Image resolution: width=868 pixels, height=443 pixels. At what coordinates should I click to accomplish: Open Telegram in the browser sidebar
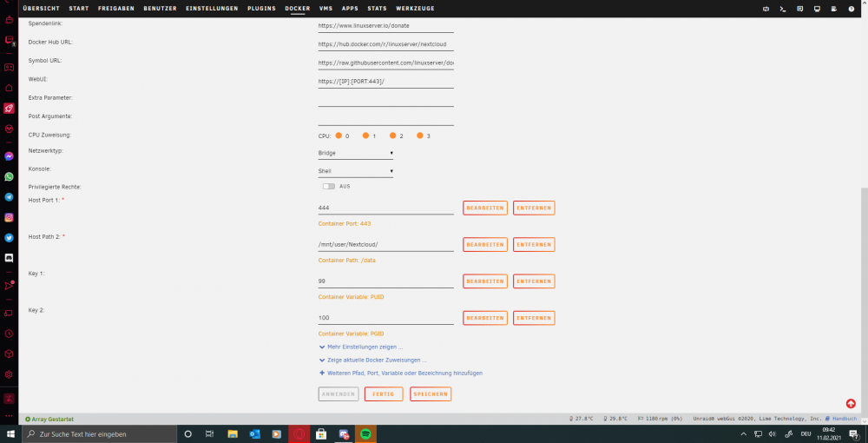(x=9, y=197)
